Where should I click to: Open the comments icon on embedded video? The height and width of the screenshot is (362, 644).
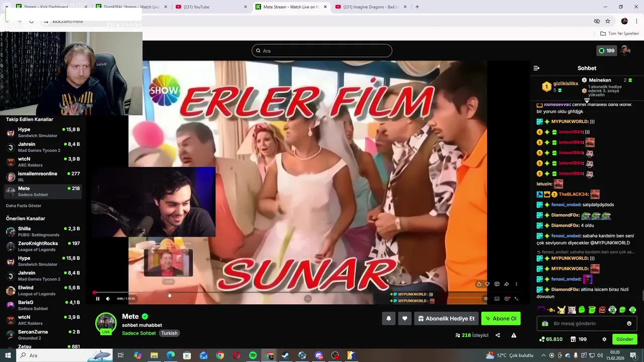tap(497, 284)
